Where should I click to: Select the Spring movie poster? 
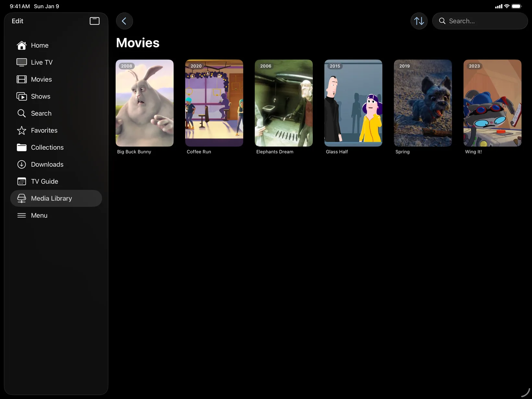click(x=423, y=103)
